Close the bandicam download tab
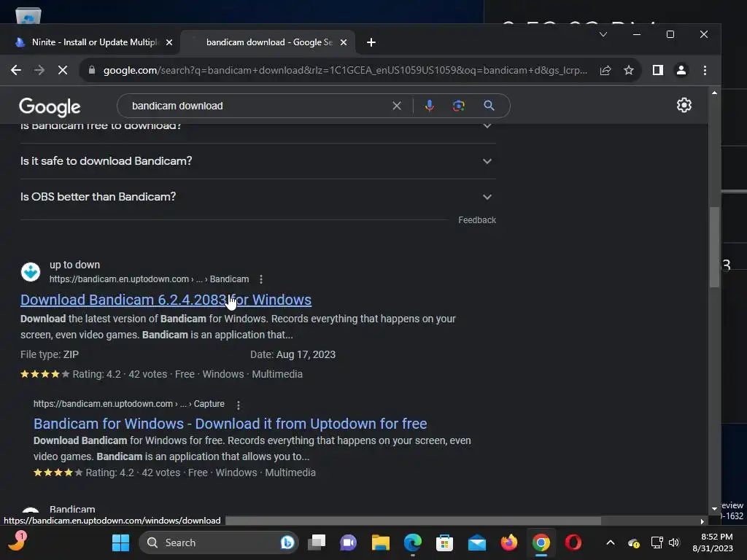The image size is (747, 560). click(x=344, y=42)
